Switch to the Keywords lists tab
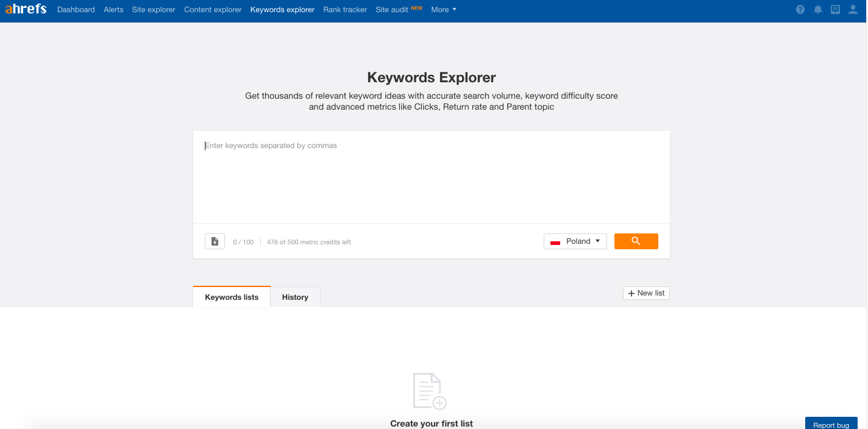Screen dimensions: 868x429 tap(232, 297)
